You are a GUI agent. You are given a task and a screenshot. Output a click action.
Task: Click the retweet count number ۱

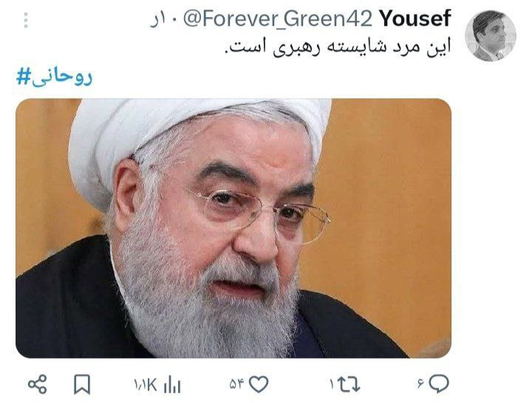(332, 385)
